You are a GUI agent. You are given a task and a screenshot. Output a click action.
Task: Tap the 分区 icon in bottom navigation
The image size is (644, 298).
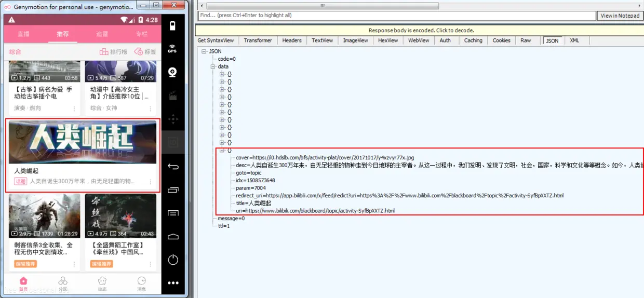(x=63, y=281)
